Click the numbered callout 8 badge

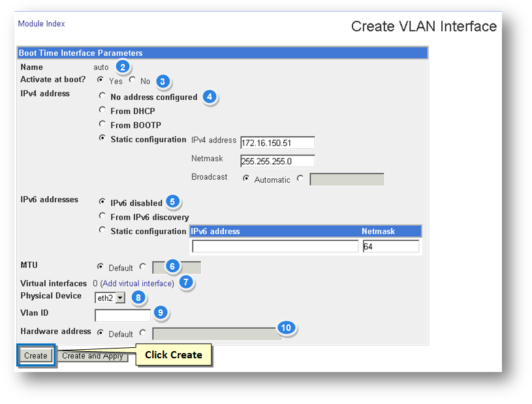coord(137,297)
